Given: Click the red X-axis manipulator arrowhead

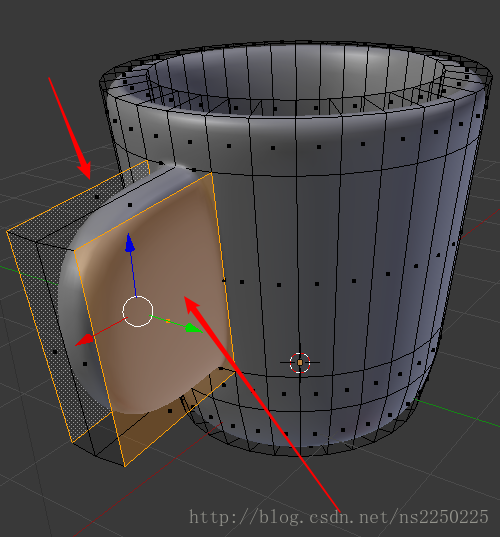Looking at the screenshot, I should click(85, 340).
